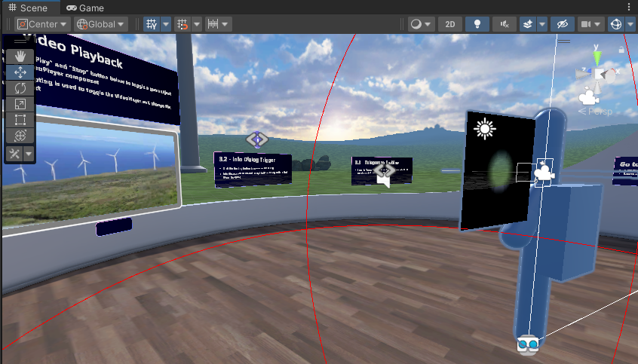Select the info dialog trigger gizmo
The width and height of the screenshot is (638, 364).
click(257, 139)
